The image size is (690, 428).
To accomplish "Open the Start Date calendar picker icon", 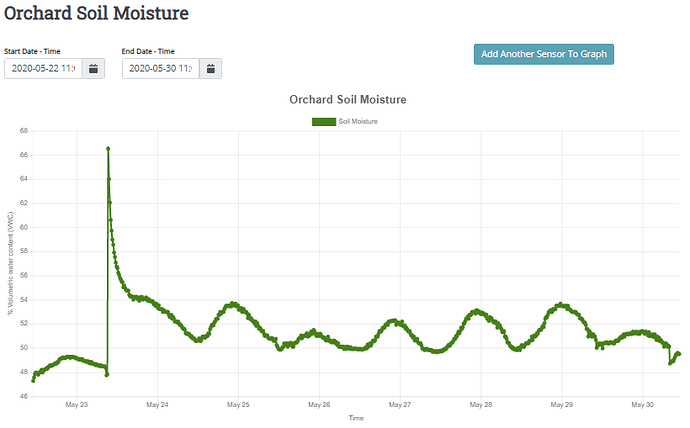I will point(92,69).
